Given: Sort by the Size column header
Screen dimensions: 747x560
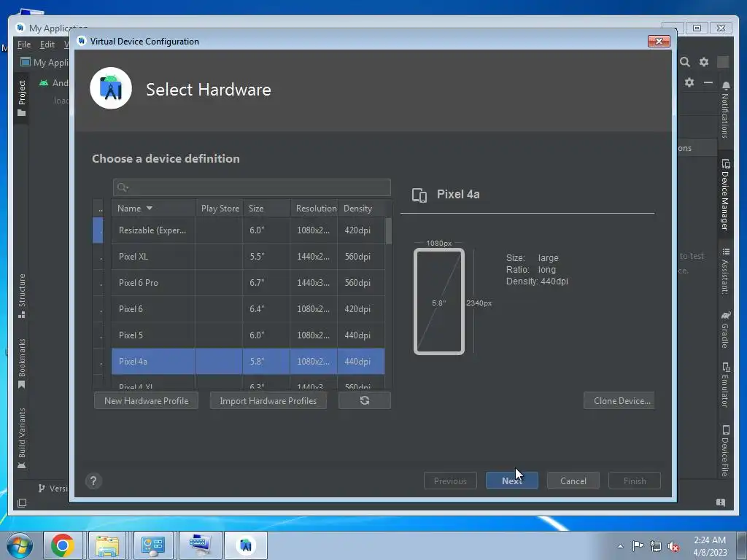Looking at the screenshot, I should pos(267,208).
